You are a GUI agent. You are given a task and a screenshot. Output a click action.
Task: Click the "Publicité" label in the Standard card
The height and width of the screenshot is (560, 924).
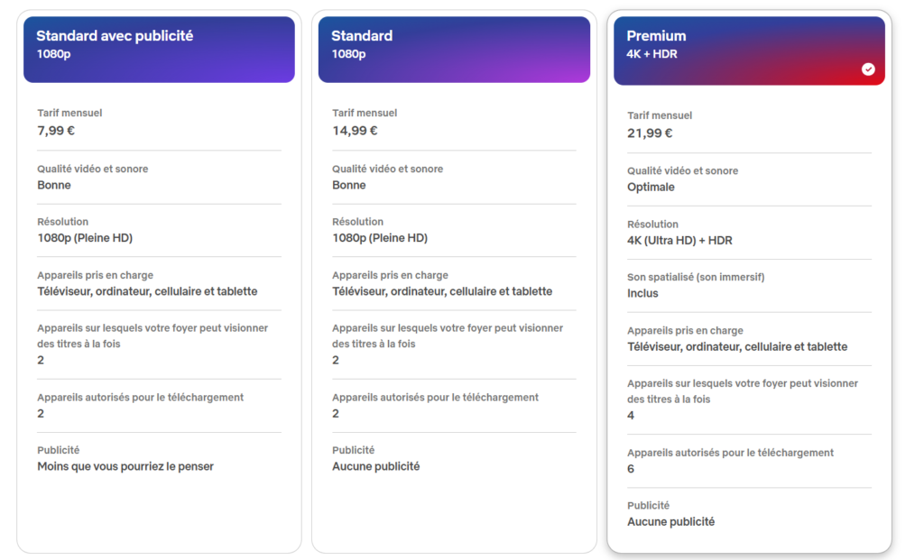[354, 450]
